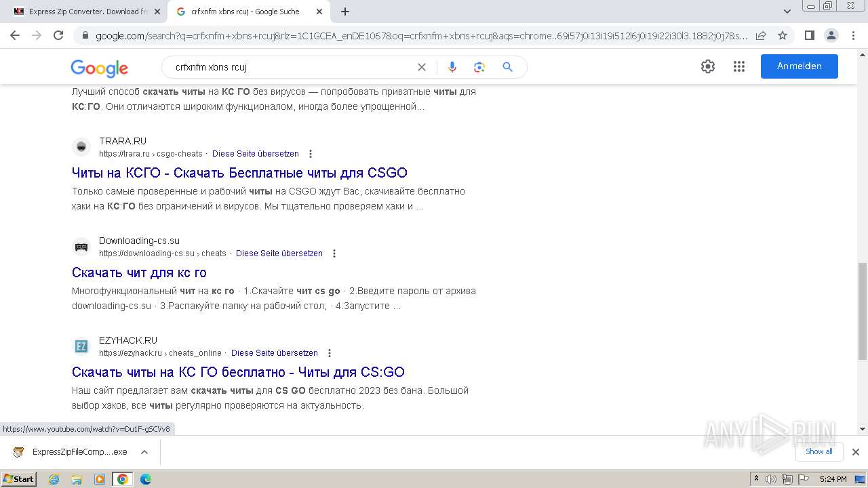
Task: Open Microsoft Edge from taskbar
Action: (146, 479)
